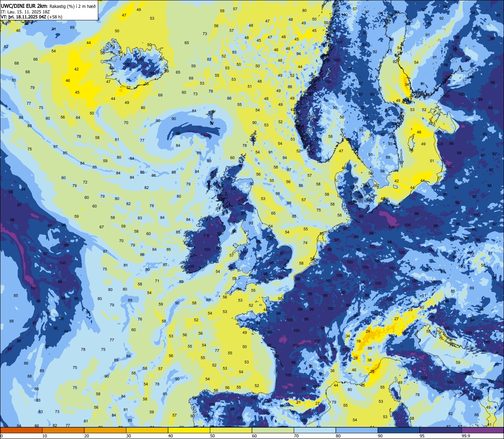This screenshot has height=439, width=504.
Task: Click the legend tick label "30"
Action: (x=128, y=436)
